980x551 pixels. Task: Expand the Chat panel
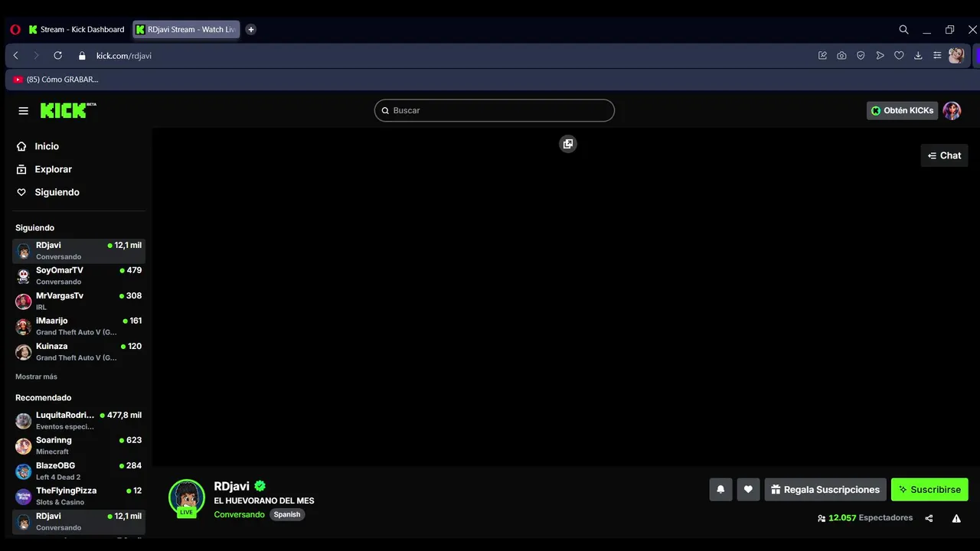click(x=944, y=155)
